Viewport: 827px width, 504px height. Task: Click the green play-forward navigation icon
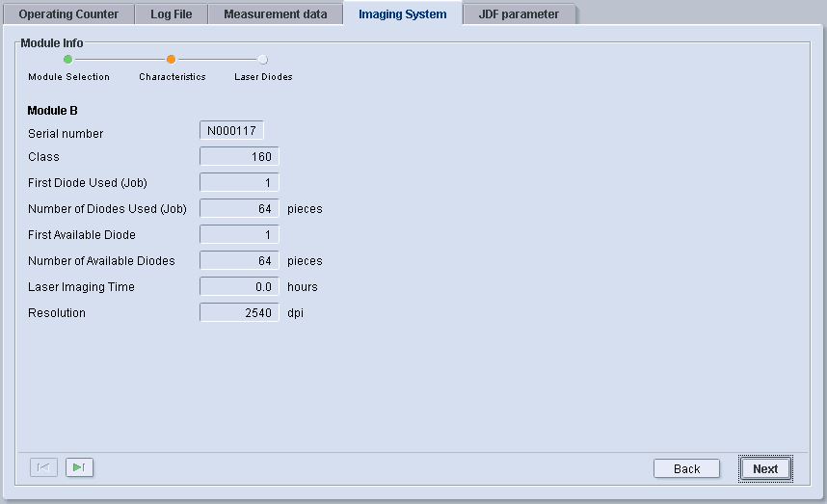[79, 467]
